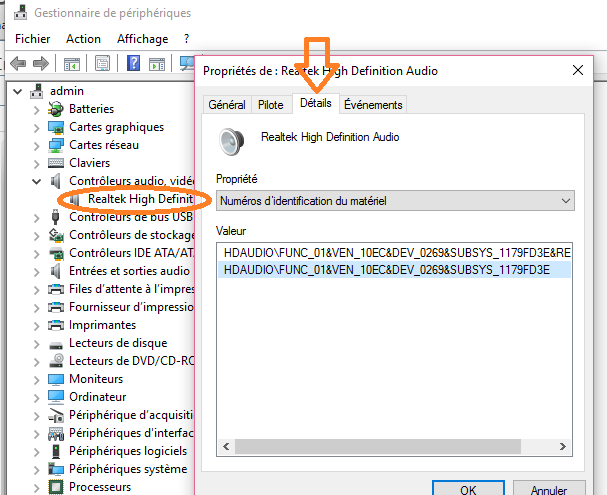This screenshot has width=607, height=495.
Task: Click the Contrôleurs de stockage icon
Action: [56, 235]
